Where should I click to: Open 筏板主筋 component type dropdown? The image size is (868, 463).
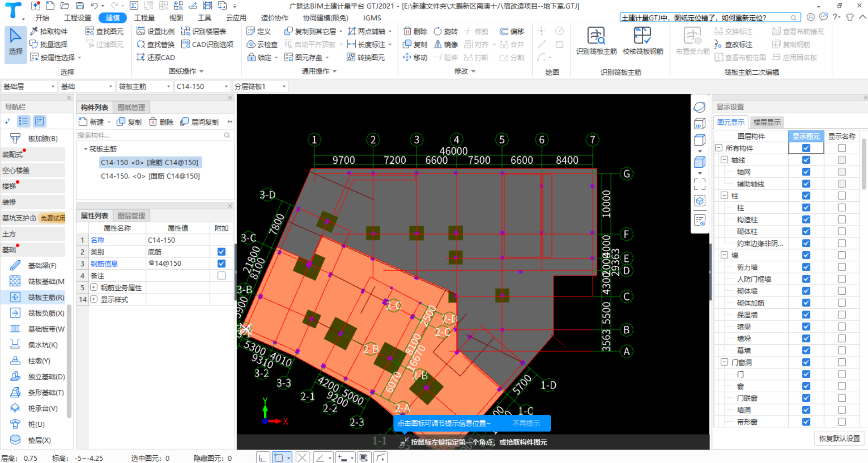coord(145,86)
